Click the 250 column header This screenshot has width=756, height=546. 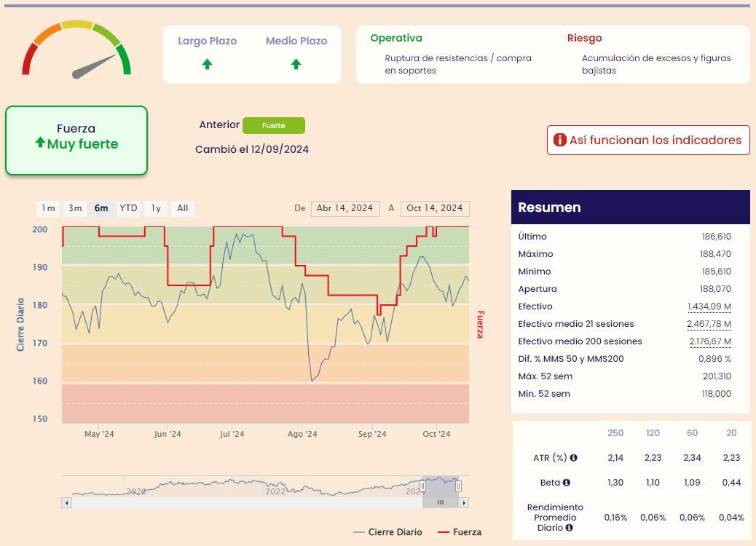point(615,432)
